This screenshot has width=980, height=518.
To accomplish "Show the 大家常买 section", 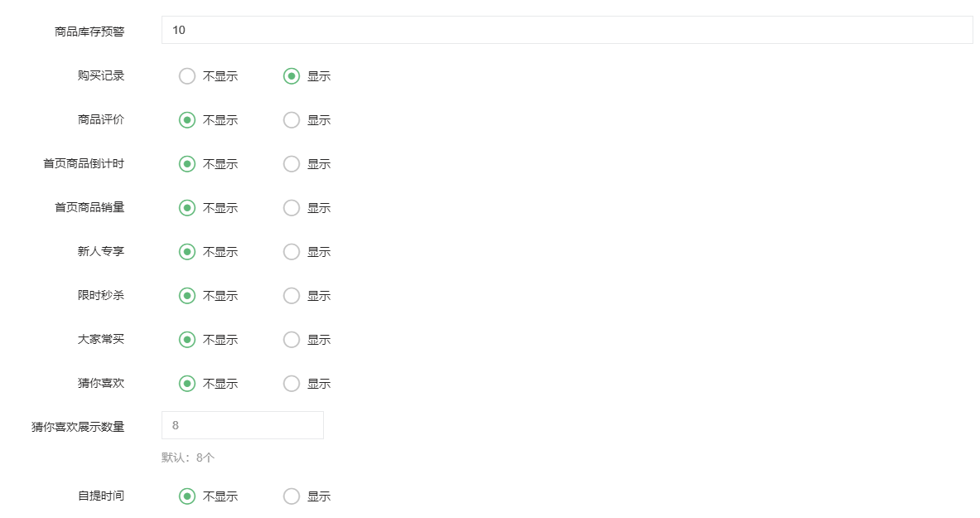I will coord(292,340).
